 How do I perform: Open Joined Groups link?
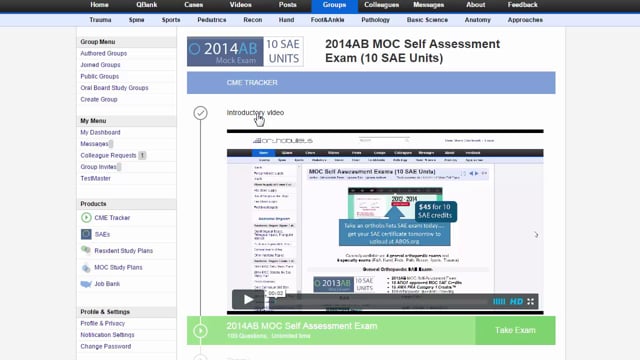(x=100, y=65)
